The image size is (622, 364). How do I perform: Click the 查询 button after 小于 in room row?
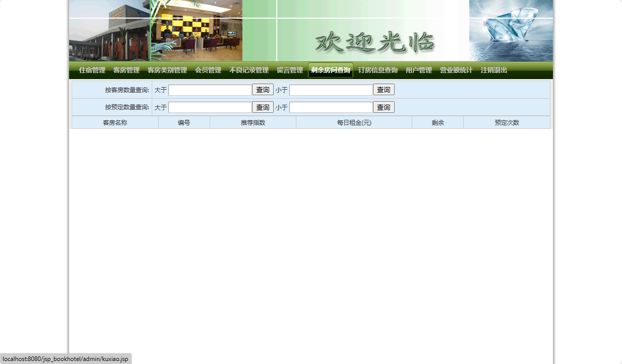[x=384, y=89]
